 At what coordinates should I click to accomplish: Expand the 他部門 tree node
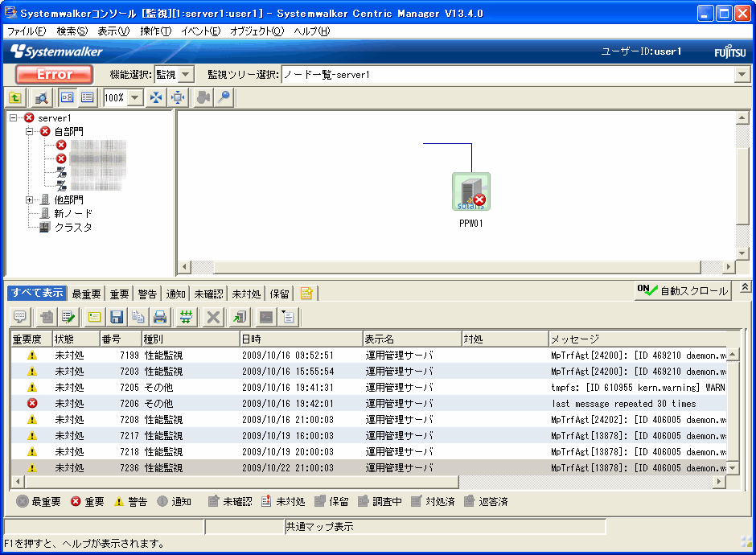[30, 199]
